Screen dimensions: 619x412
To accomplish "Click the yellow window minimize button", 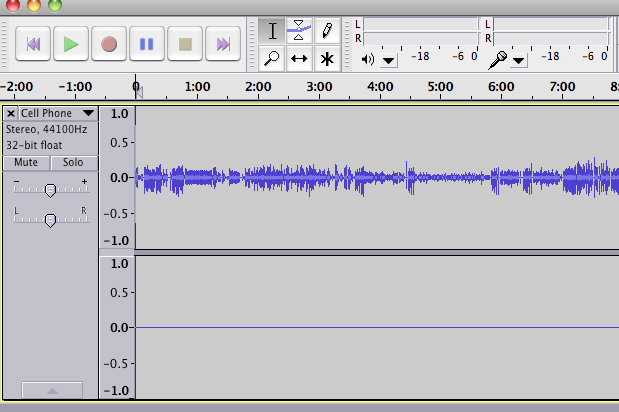I will (34, 5).
